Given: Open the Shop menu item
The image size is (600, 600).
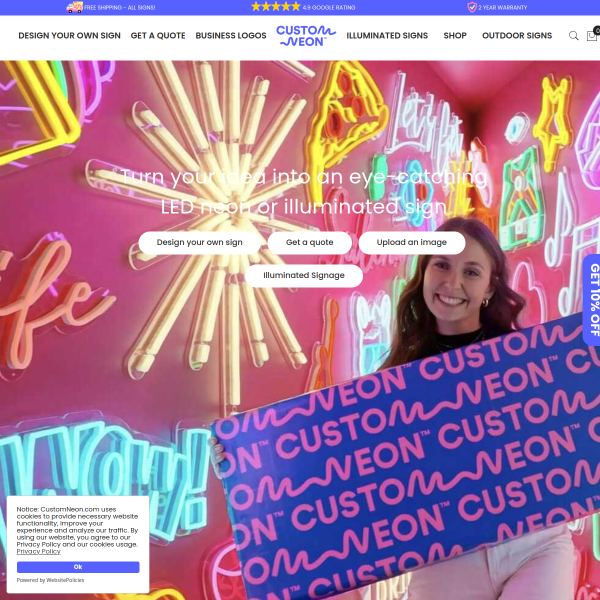Looking at the screenshot, I should pos(455,36).
